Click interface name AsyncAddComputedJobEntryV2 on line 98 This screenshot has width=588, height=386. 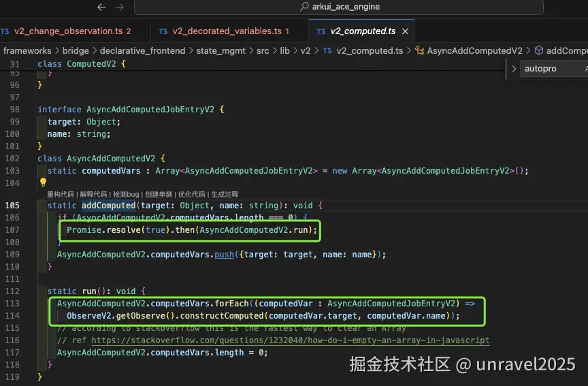point(150,110)
